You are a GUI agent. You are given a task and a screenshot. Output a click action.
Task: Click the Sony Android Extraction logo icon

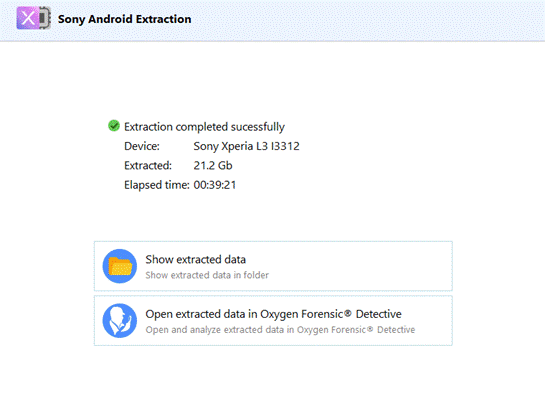click(x=34, y=18)
